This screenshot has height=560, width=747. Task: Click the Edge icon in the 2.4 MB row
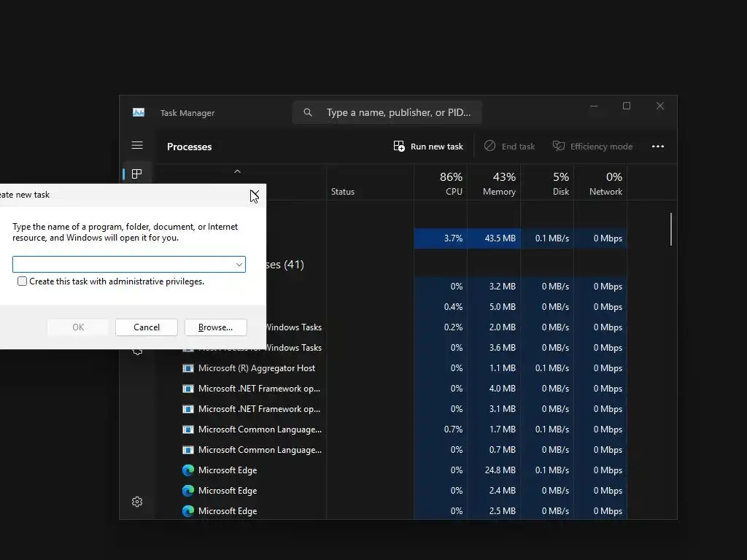(188, 491)
